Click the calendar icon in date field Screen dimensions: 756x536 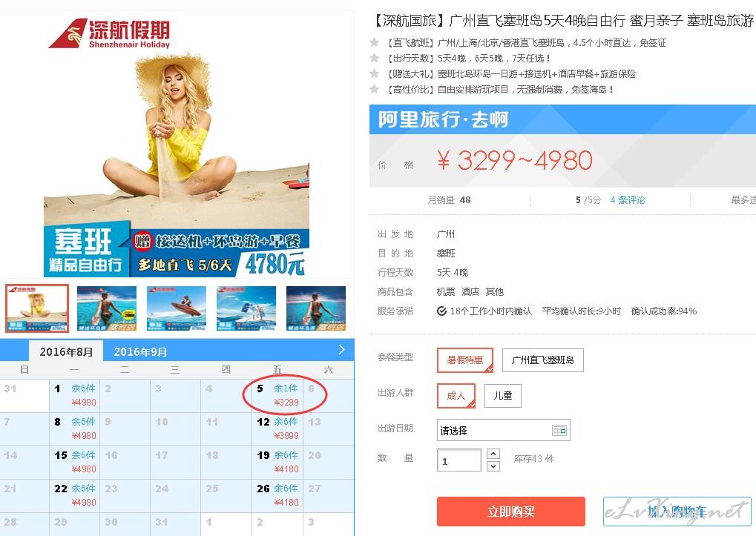(559, 430)
